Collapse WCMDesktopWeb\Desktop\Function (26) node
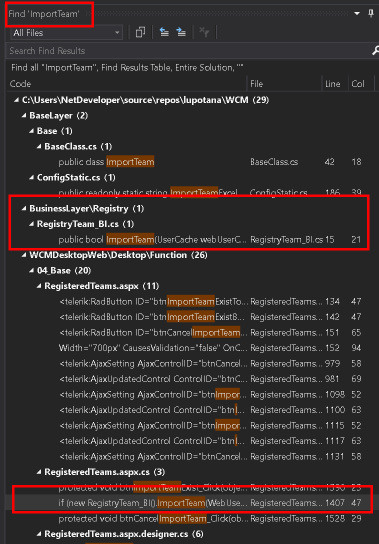 24,255
